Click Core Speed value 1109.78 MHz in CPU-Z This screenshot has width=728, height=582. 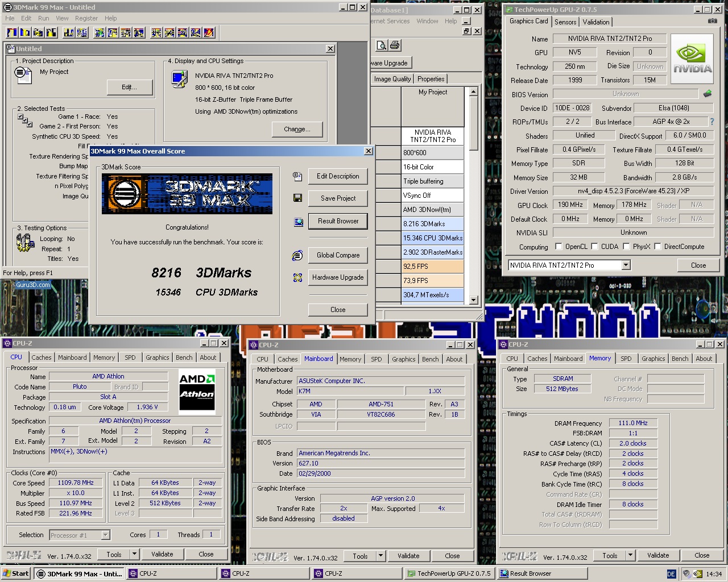76,483
